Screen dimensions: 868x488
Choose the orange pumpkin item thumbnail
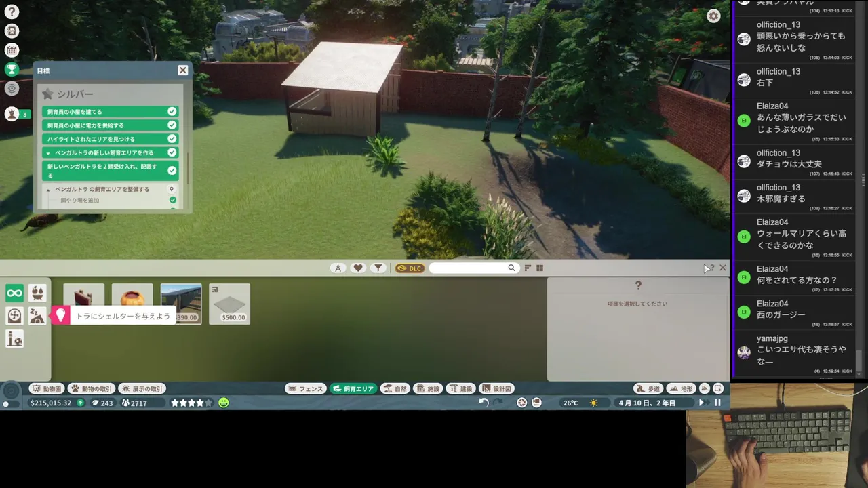[x=132, y=295]
